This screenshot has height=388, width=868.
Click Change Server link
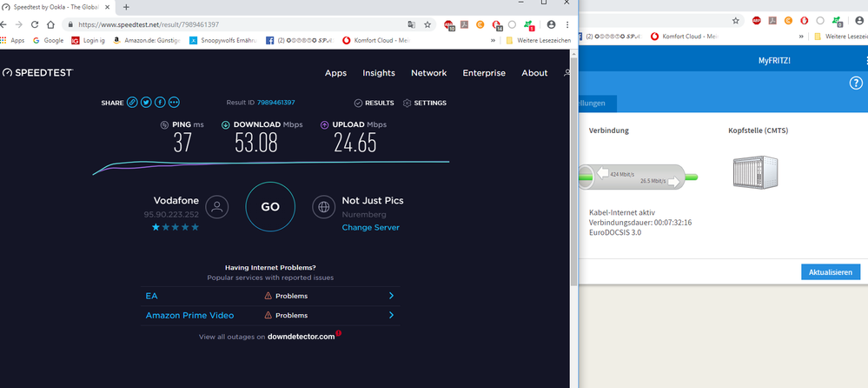pyautogui.click(x=370, y=227)
